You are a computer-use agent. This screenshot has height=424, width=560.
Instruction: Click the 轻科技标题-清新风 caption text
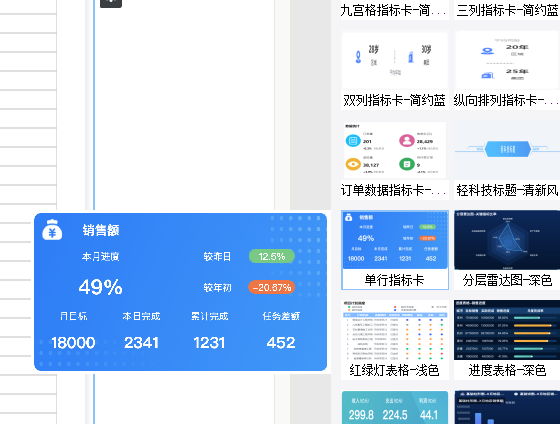coord(507,190)
